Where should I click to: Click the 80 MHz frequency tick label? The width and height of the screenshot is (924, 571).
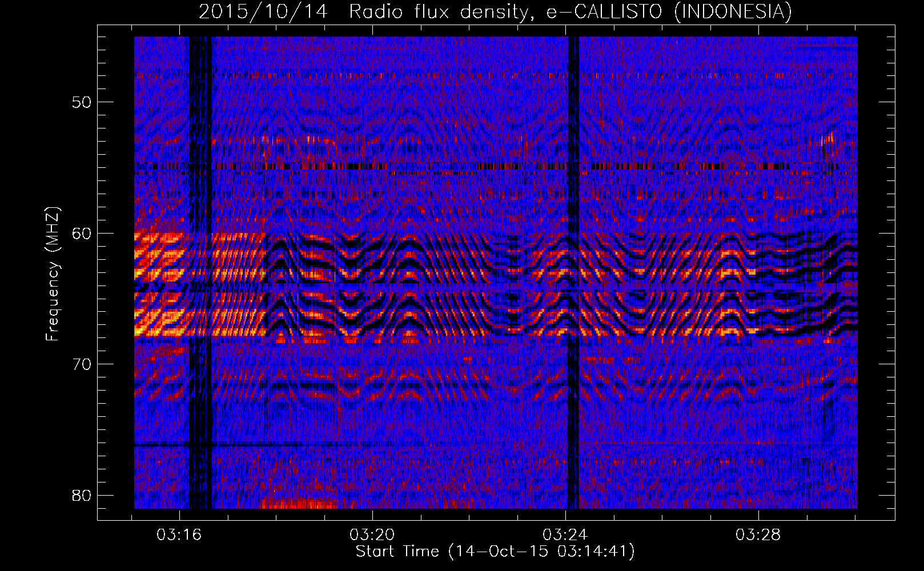pyautogui.click(x=82, y=495)
